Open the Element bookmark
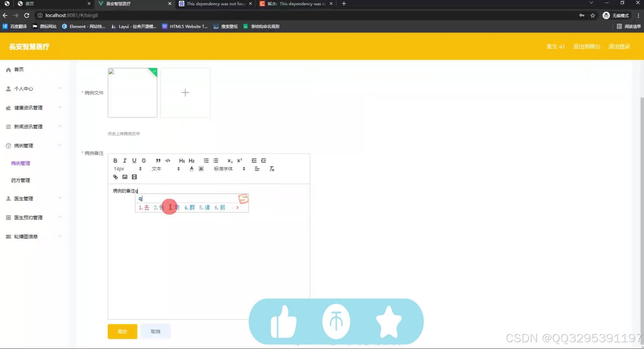The image size is (644, 349). pyautogui.click(x=84, y=26)
